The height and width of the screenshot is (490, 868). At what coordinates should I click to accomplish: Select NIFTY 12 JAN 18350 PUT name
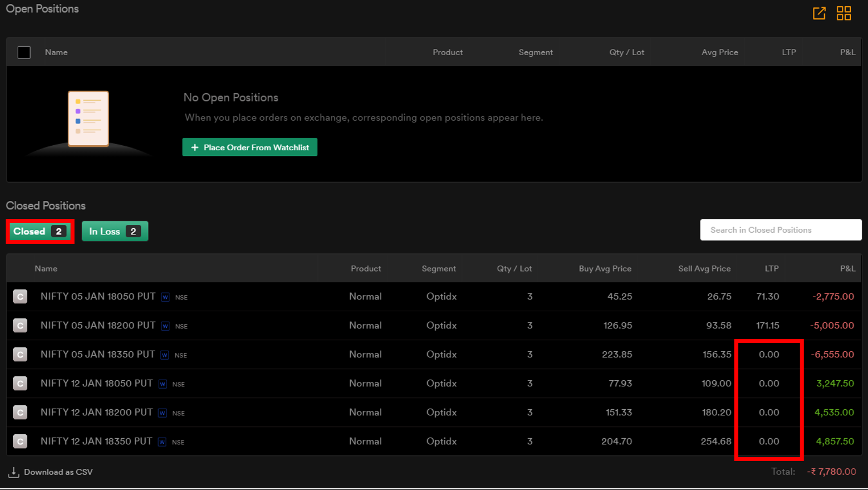click(97, 442)
